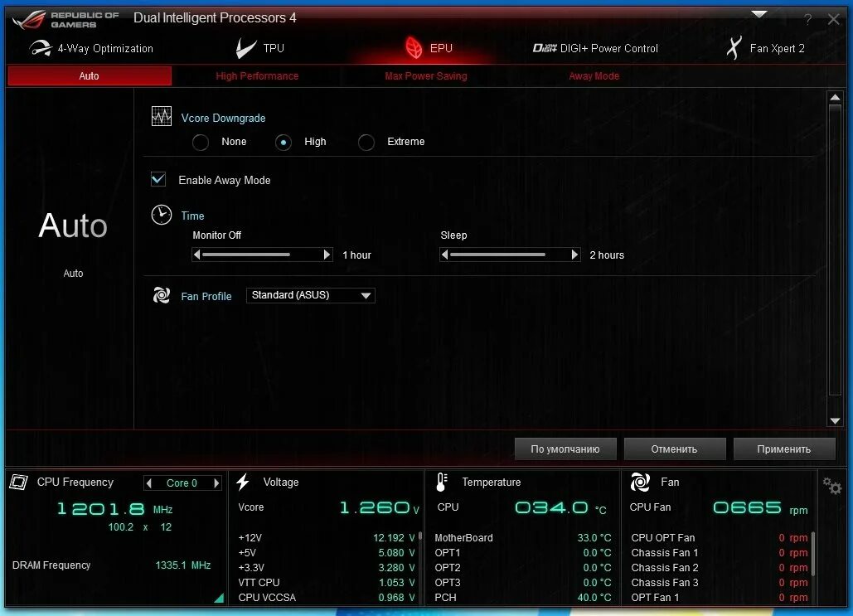Select the High Performance mode tab

tap(257, 76)
